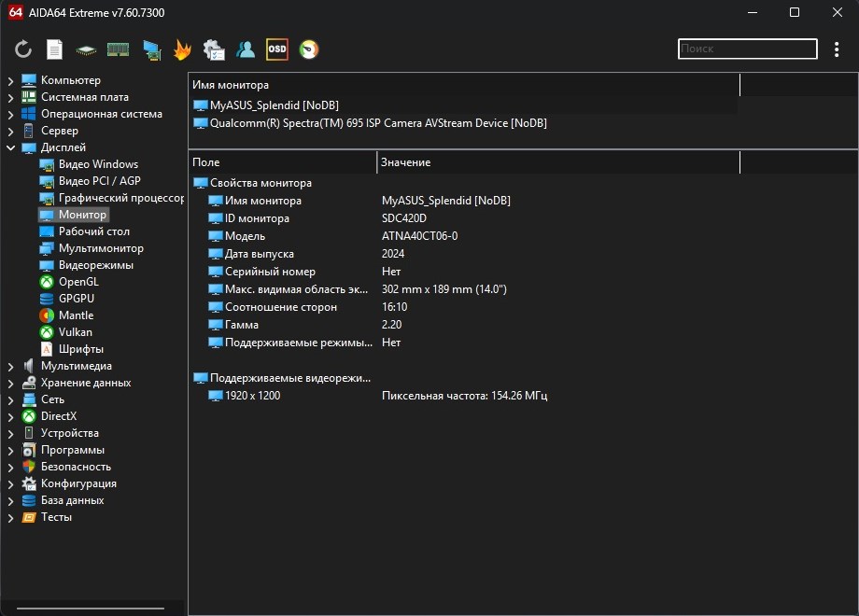859x616 pixels.
Task: Open the Report document icon
Action: coord(55,49)
